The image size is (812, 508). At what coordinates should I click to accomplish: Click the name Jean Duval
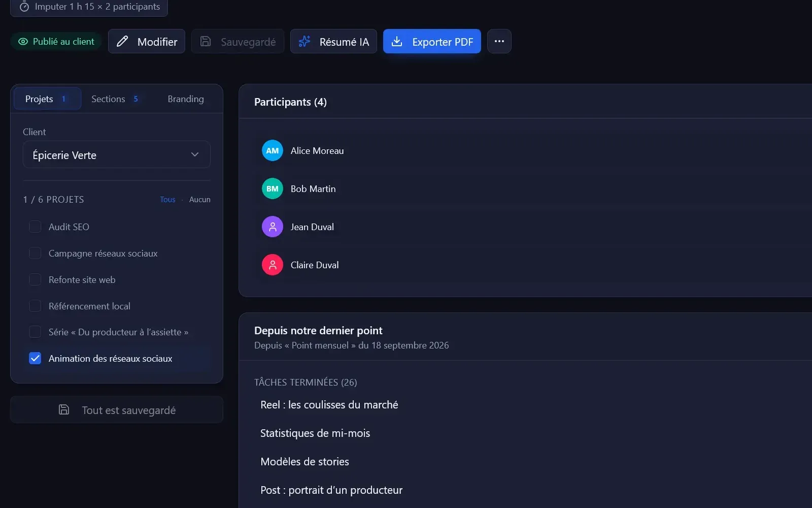tap(312, 227)
